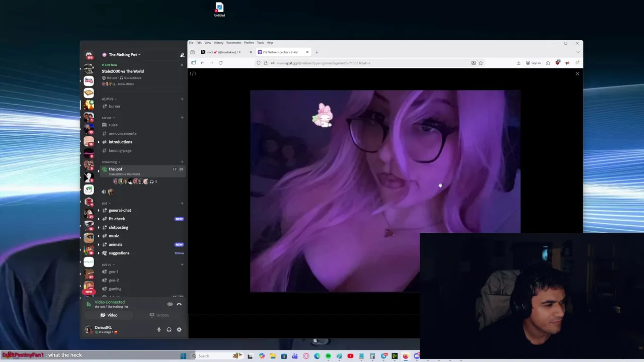Open the fit-check channel
Viewport: 644px width, 362px height.
point(142,219)
